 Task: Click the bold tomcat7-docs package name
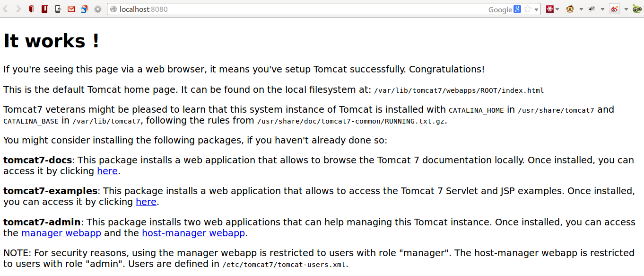tap(38, 160)
